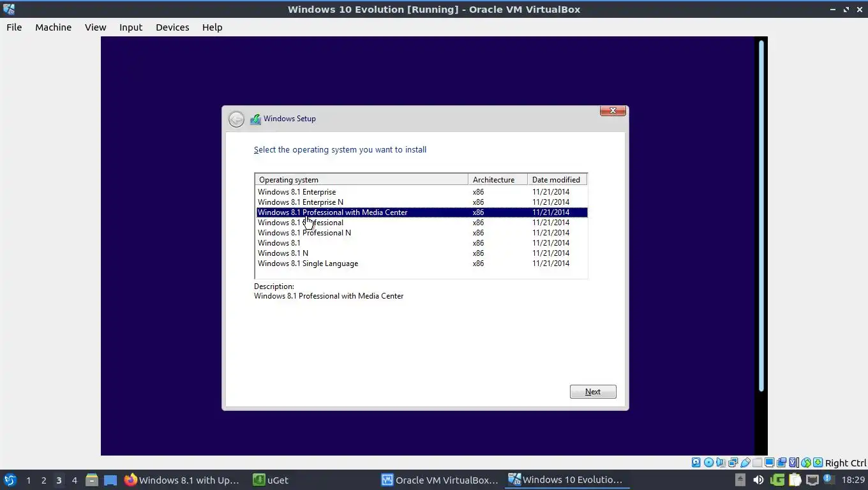The height and width of the screenshot is (490, 868).
Task: Click the CPU virtualization status icon
Action: [x=793, y=463]
